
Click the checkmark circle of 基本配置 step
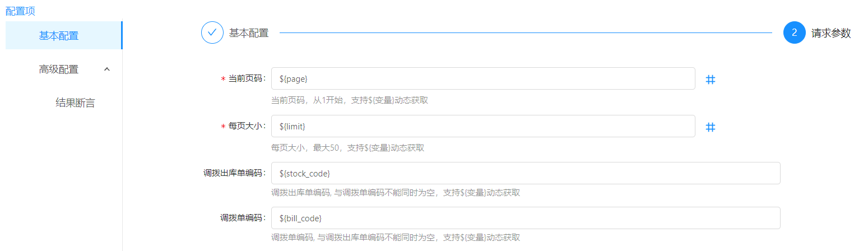coord(212,32)
